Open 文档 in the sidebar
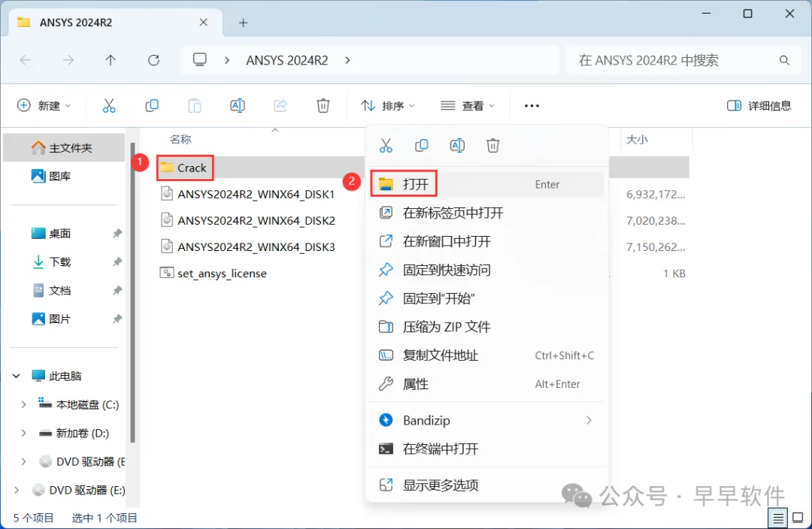Viewport: 812px width, 529px height. click(x=64, y=290)
